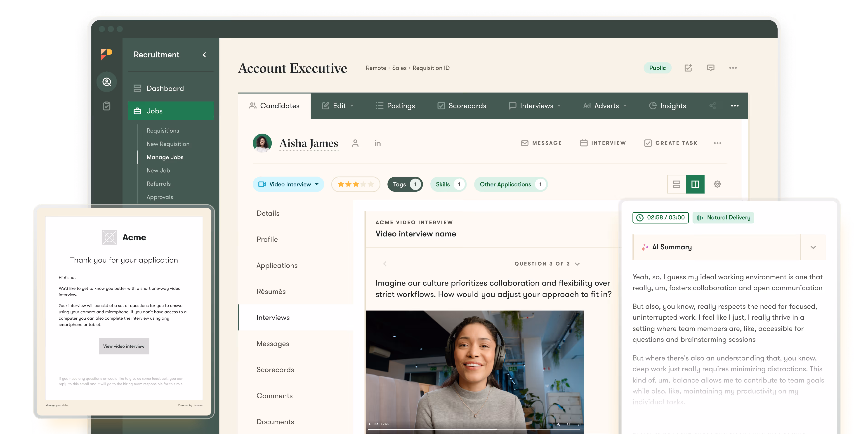Play the interview video

(370, 424)
